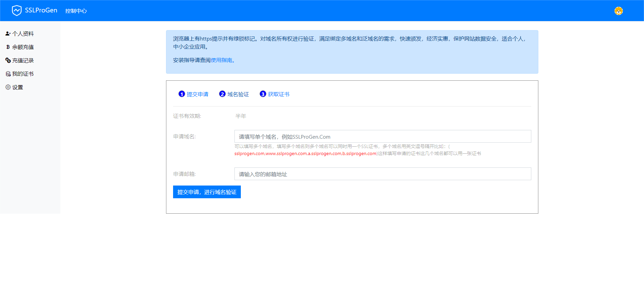Open 个人资料 in the sidebar
Viewport: 644px width, 287px height.
click(x=23, y=33)
